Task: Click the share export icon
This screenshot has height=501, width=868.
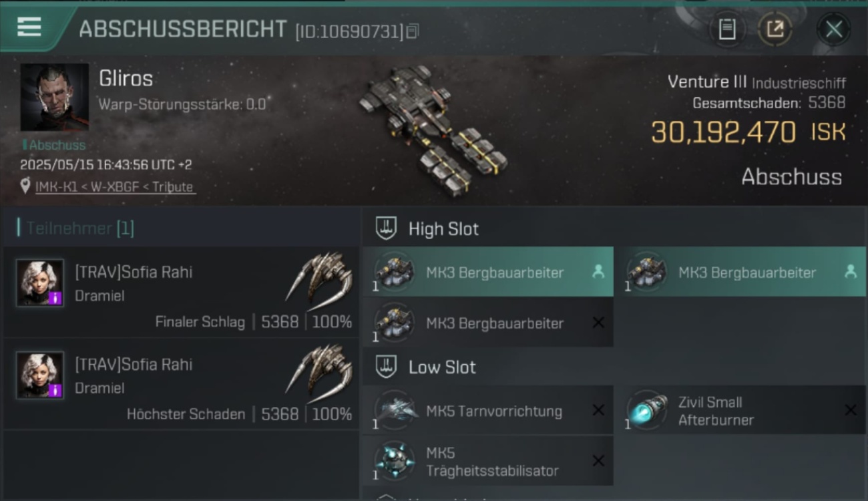Action: (775, 29)
